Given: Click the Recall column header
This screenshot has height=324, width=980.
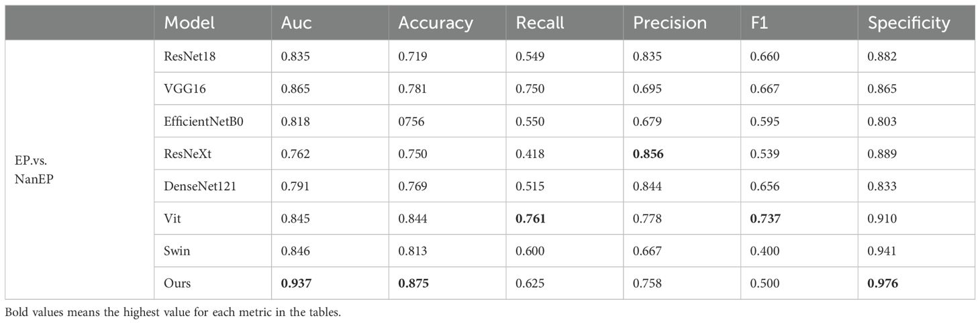Looking at the screenshot, I should (540, 23).
